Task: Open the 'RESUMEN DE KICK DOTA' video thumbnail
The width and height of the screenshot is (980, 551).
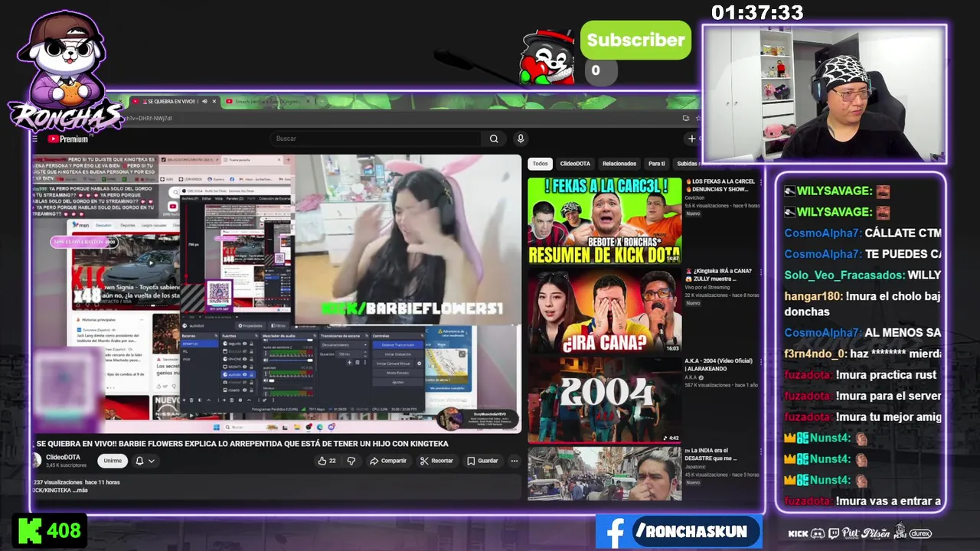Action: 604,221
